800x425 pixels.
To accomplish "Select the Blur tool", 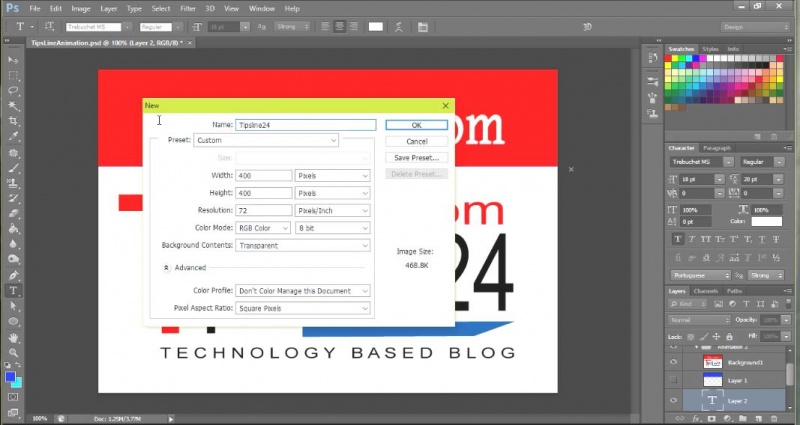I will 13,244.
